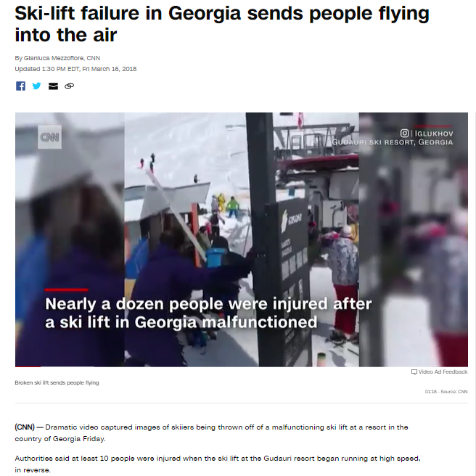This screenshot has width=476, height=476.
Task: Click the Video Ad Feedback speech bubble icon
Action: (x=414, y=372)
